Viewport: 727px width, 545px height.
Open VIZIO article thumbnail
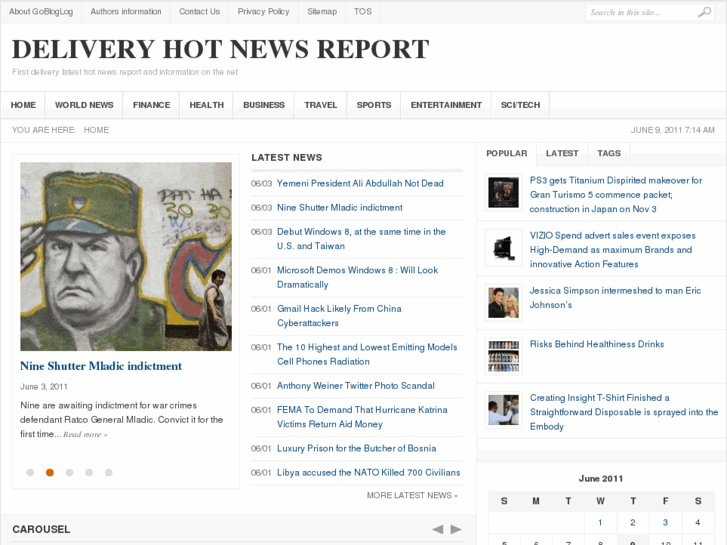(x=503, y=248)
